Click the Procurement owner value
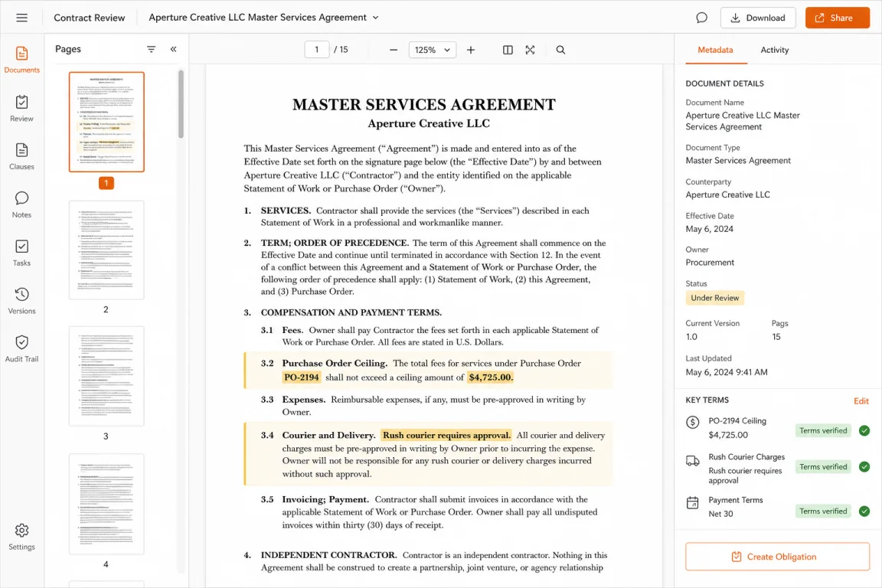882x588 pixels. pyautogui.click(x=709, y=262)
